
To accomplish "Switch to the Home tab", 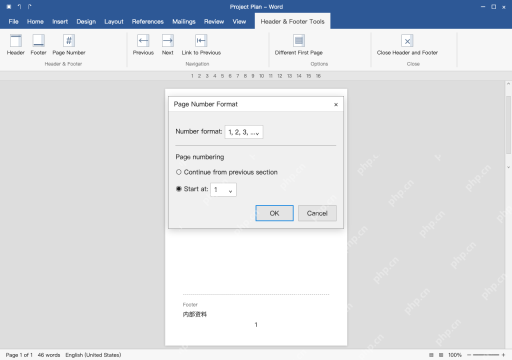I will [x=35, y=22].
